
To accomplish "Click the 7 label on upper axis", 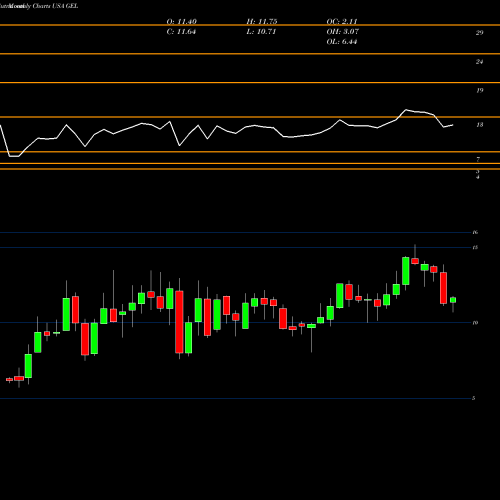I will click(x=478, y=159).
